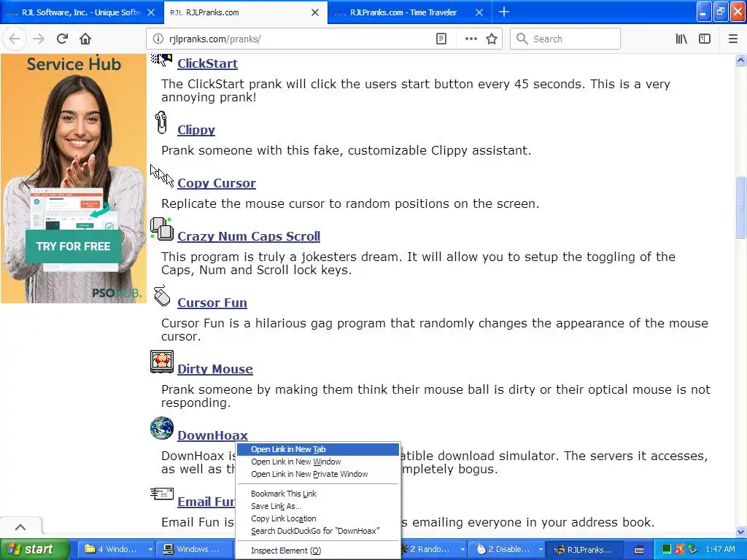Bookmark this page with the star
This screenshot has height=560, width=747.
[x=492, y=39]
